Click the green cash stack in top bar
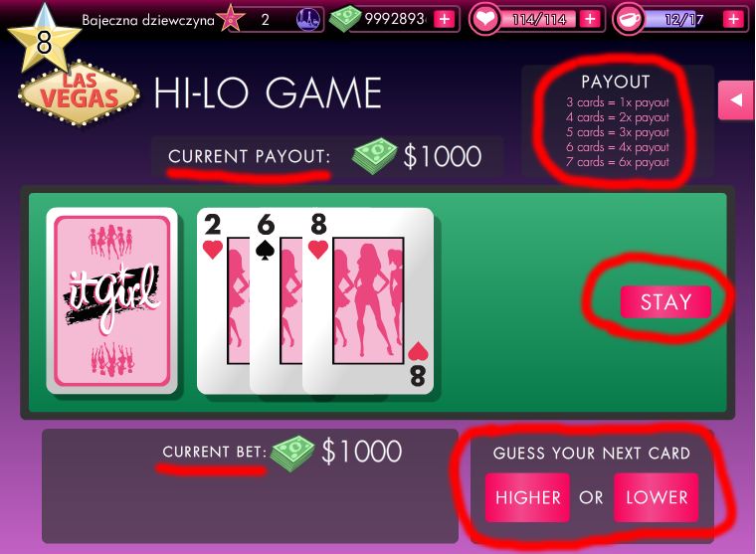756x554 pixels. [x=345, y=18]
